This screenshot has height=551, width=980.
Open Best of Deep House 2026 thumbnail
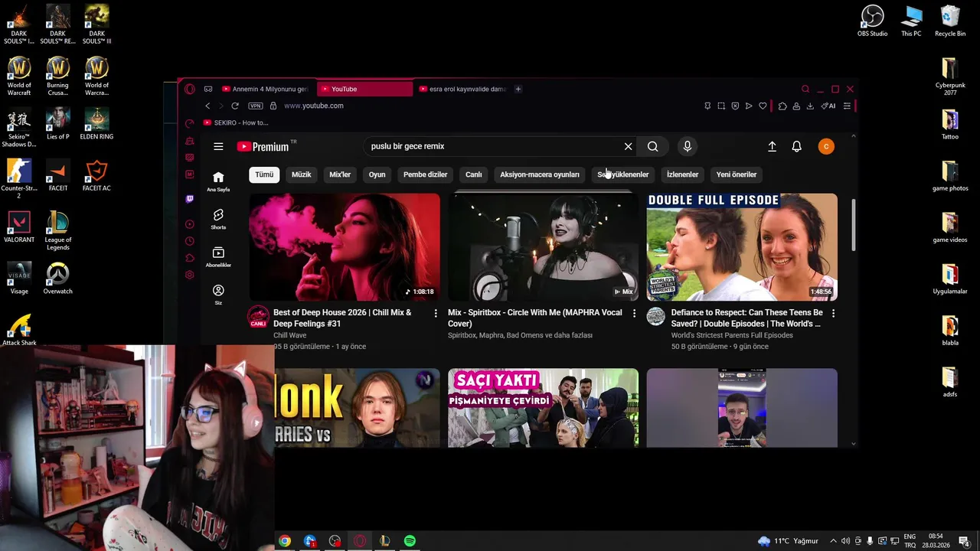coord(345,247)
